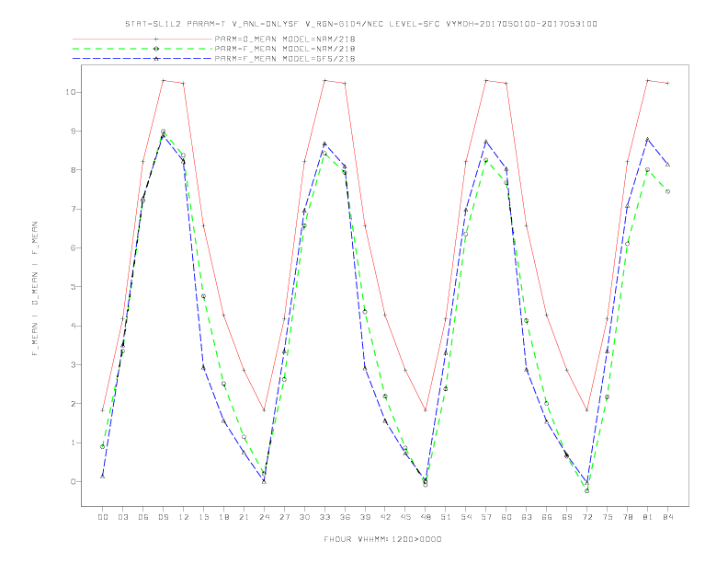Click x-axis tick label 27
The image size is (728, 563).
coord(284,517)
